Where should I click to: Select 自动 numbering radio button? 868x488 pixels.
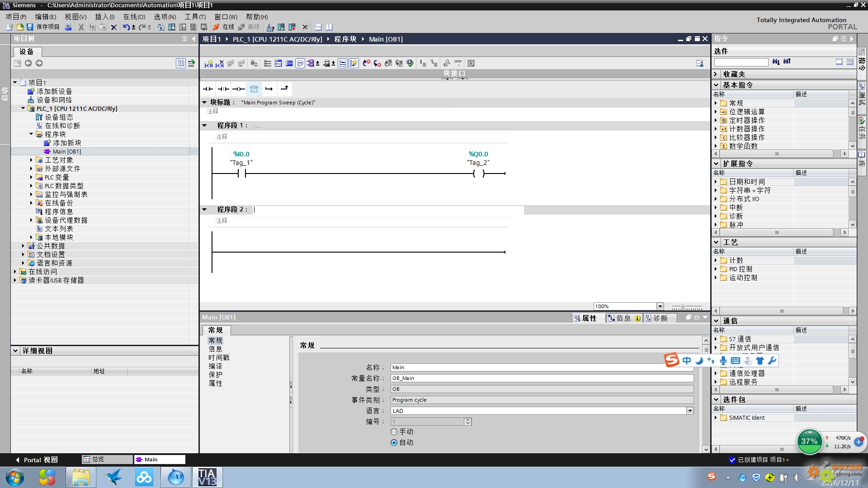tap(394, 443)
